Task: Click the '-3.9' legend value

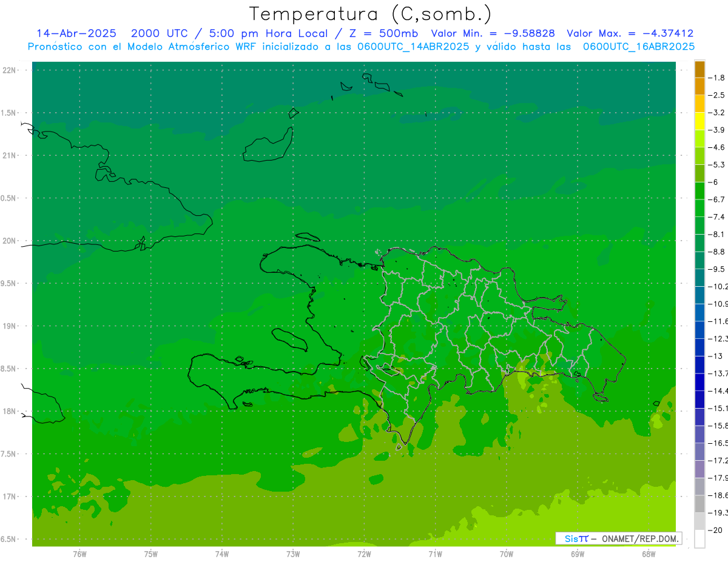Action: [x=716, y=130]
